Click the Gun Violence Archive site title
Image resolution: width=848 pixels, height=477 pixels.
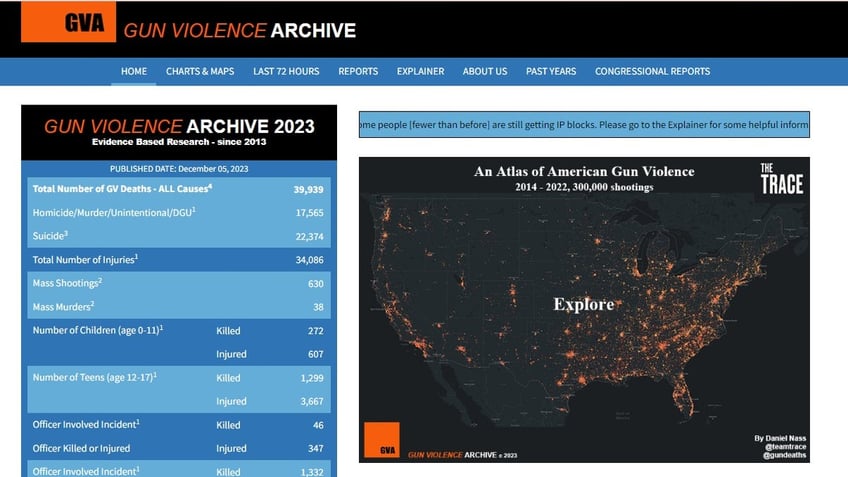pos(240,31)
